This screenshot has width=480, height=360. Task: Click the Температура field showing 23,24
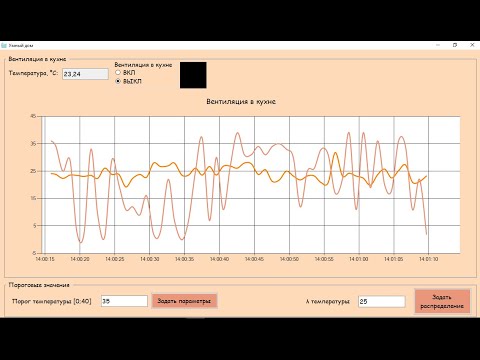click(85, 74)
